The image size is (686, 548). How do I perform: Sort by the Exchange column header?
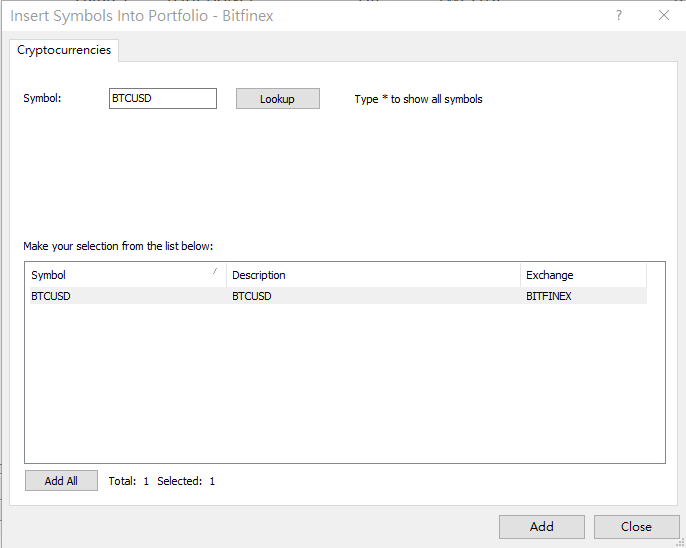pos(583,275)
